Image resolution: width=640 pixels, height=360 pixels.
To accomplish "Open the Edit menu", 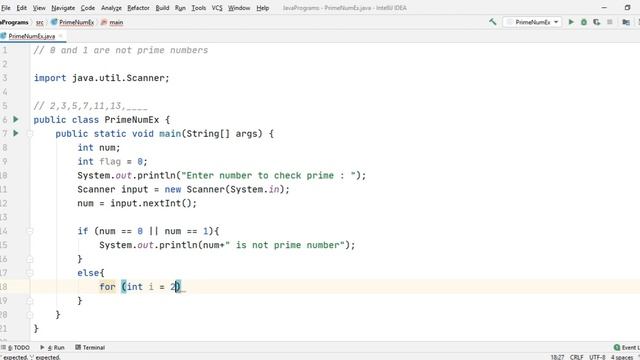I will (22, 8).
